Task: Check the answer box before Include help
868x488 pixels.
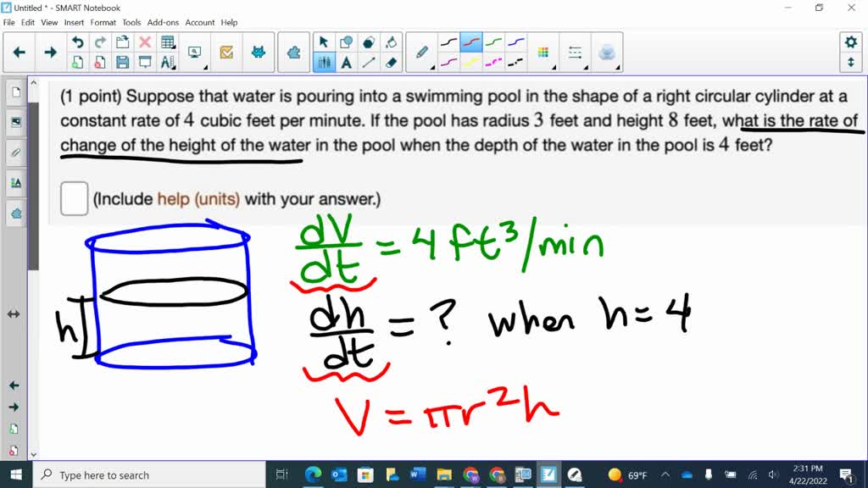Action: point(74,198)
